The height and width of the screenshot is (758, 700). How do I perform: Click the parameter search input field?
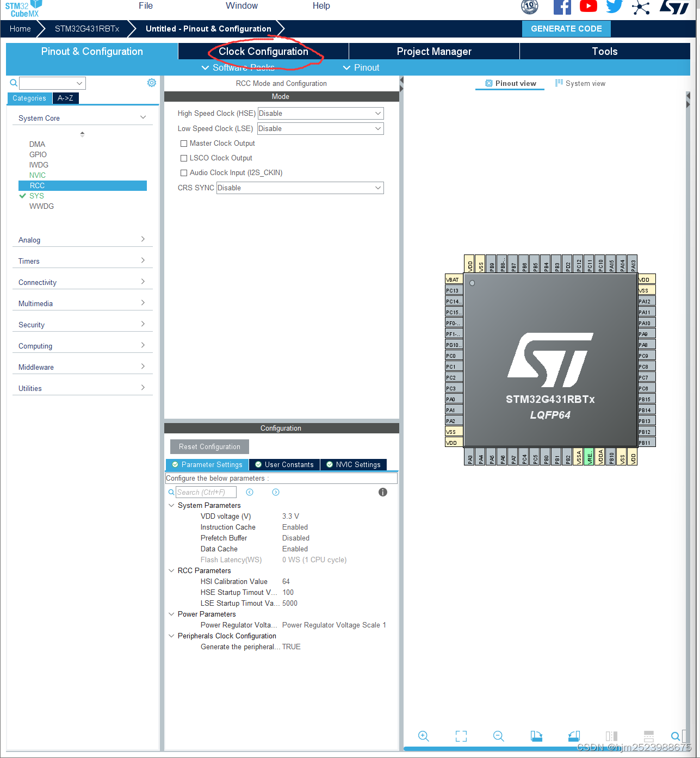[206, 492]
